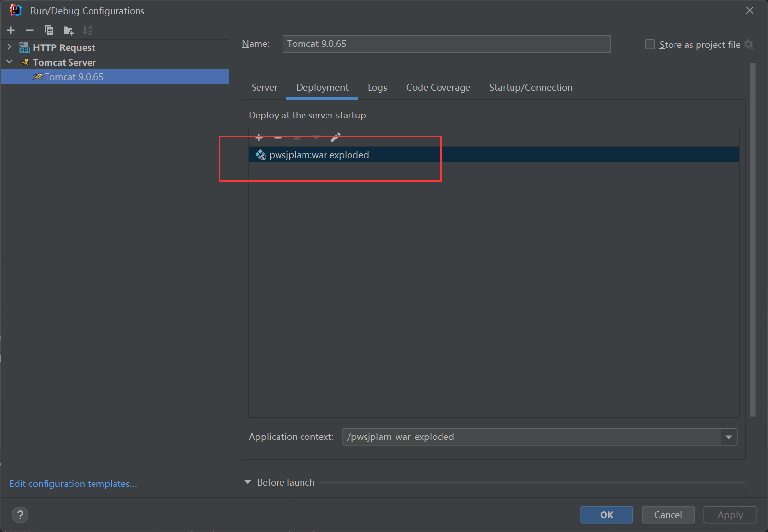This screenshot has height=532, width=768.
Task: Click Deploy at the server startup label
Action: tap(307, 115)
